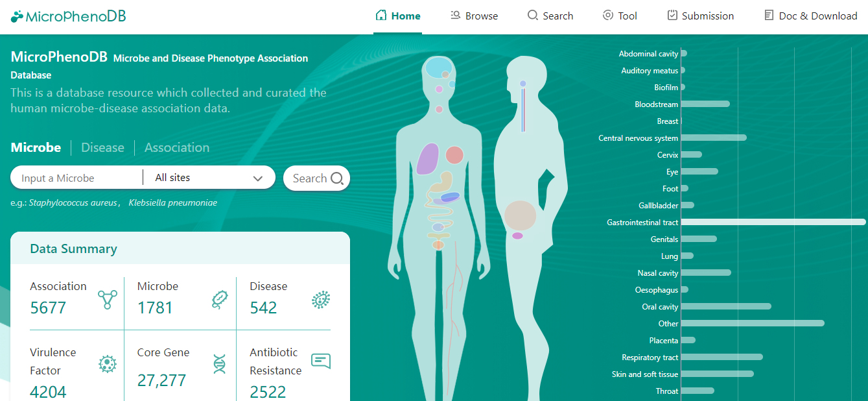Click the Genitals chart label
This screenshot has width=868, height=401.
664,239
